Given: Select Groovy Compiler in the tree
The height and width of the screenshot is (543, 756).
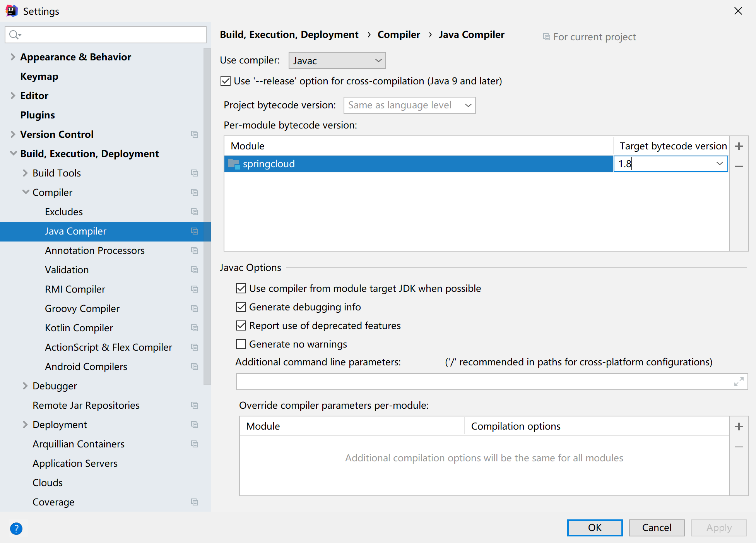Looking at the screenshot, I should tap(82, 308).
